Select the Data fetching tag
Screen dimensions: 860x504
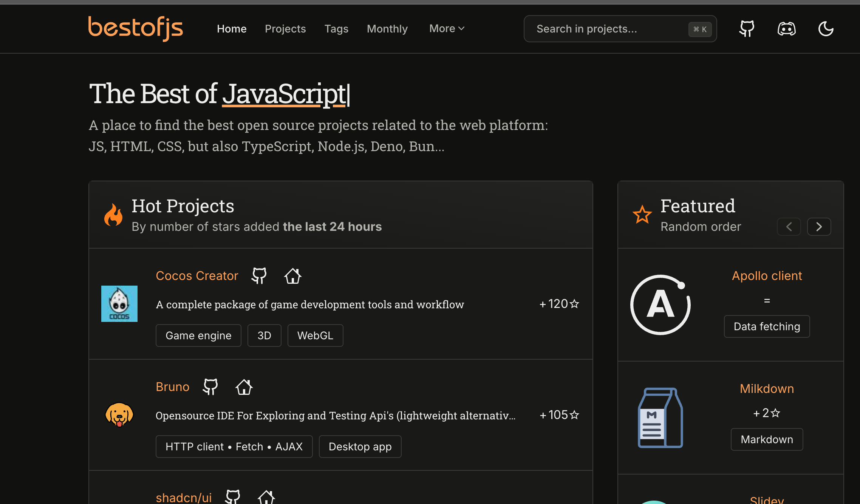pos(767,326)
